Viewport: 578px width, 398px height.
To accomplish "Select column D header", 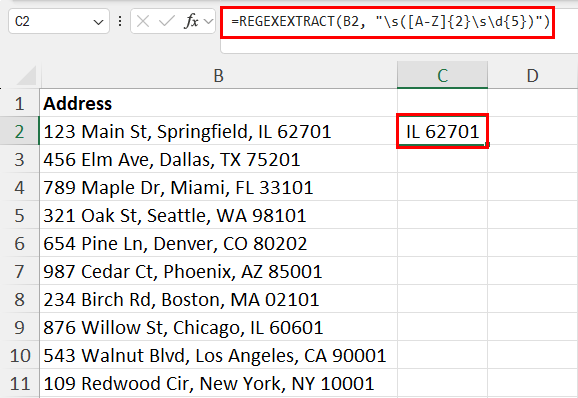I will tap(532, 76).
